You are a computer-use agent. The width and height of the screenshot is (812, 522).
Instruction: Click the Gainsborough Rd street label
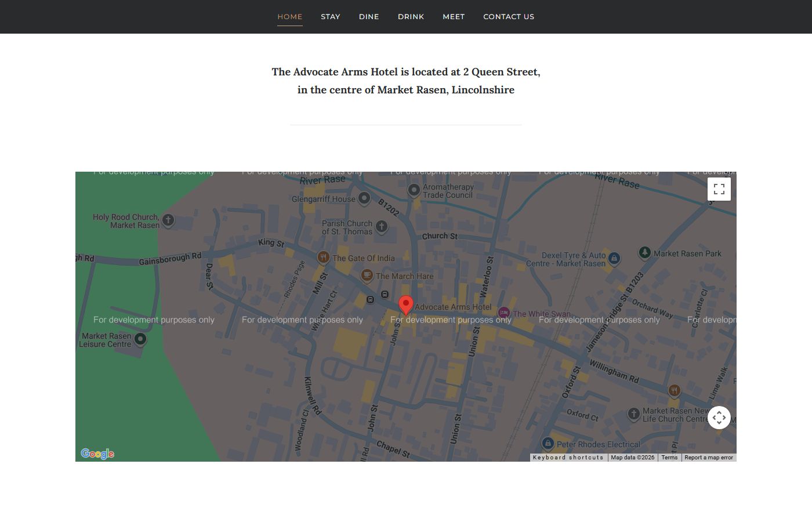pos(170,259)
